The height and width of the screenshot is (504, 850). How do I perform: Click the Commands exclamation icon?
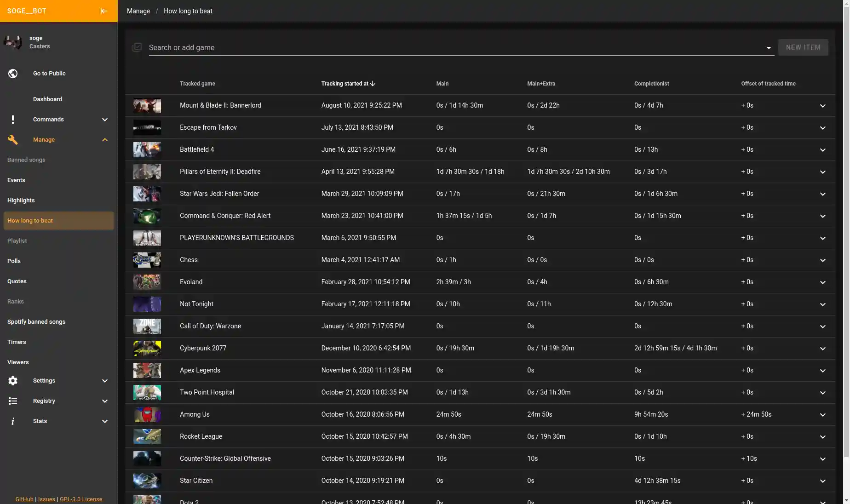[13, 120]
